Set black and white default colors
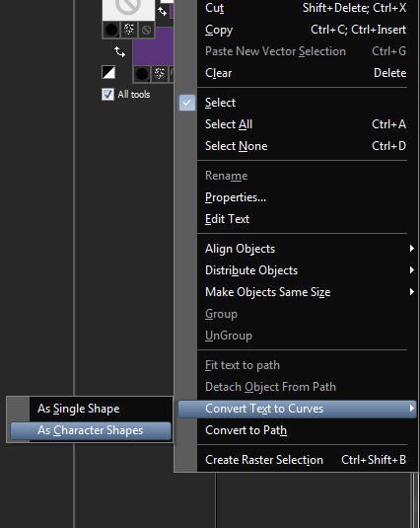Screen dimensions: 420x528 [108, 72]
